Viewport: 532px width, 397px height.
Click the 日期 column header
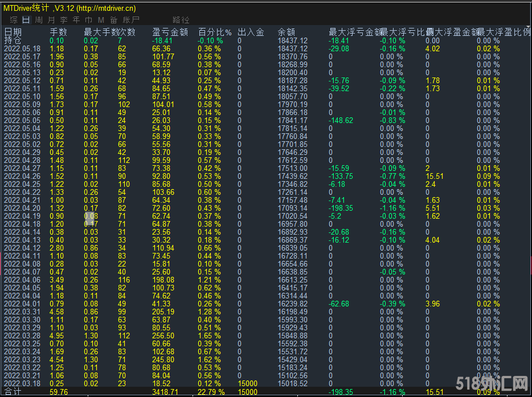(x=14, y=32)
